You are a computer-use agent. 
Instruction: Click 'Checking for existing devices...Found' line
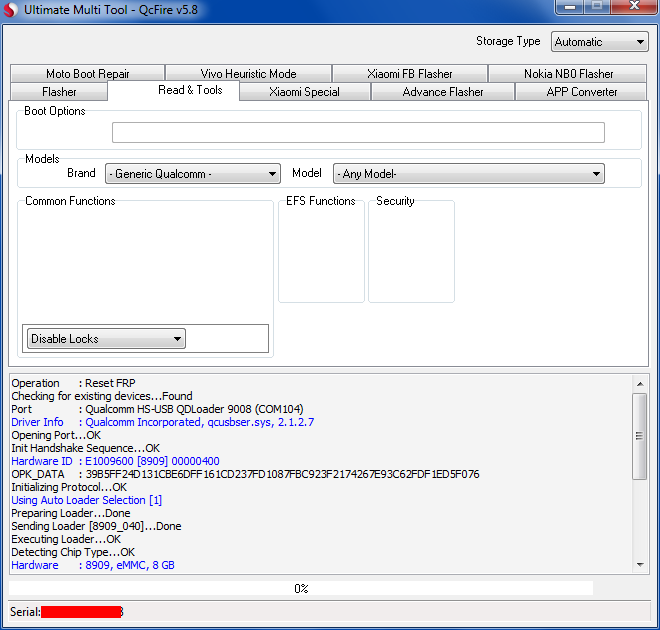click(102, 396)
